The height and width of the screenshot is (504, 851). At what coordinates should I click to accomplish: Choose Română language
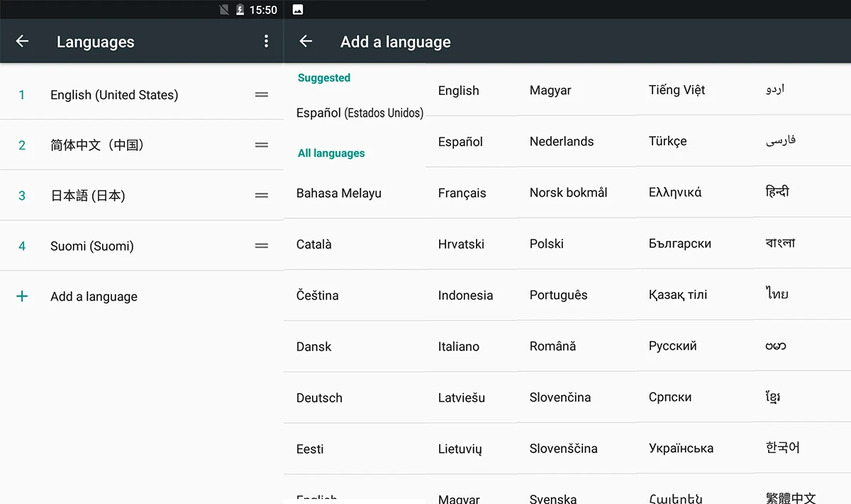(x=553, y=346)
